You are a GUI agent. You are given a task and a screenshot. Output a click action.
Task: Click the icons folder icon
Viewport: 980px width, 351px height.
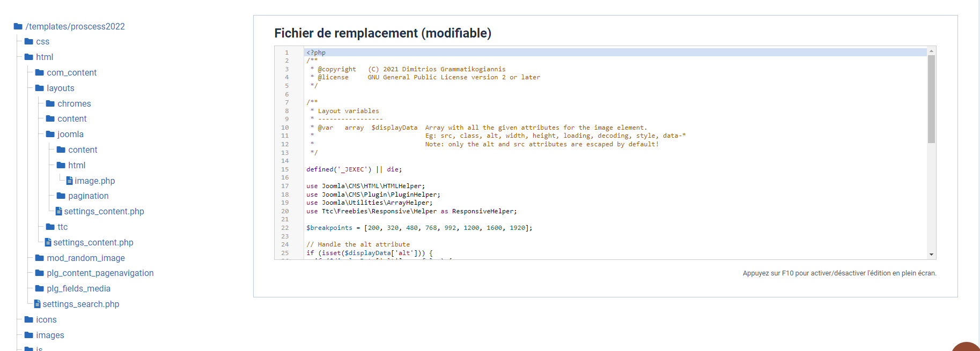(x=29, y=319)
